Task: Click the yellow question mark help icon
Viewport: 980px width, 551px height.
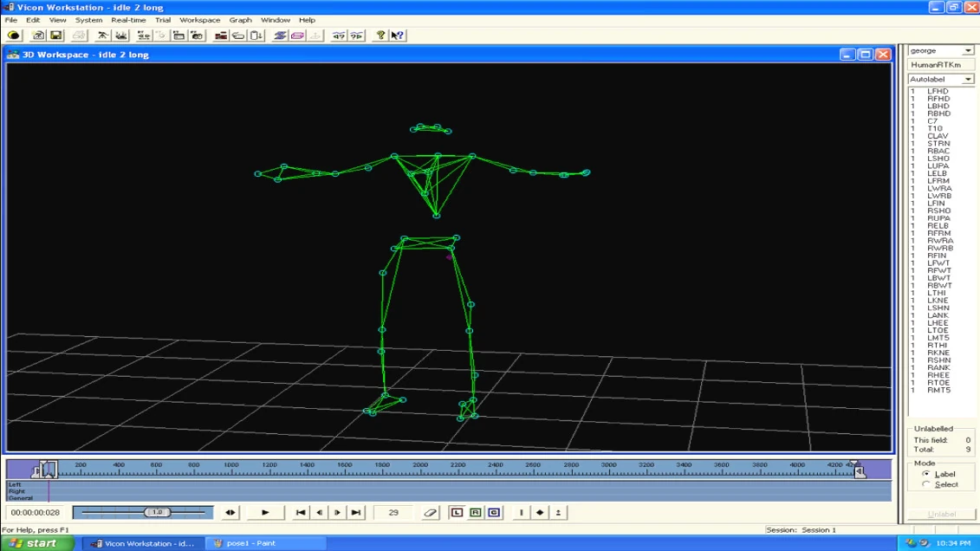Action: 381,36
